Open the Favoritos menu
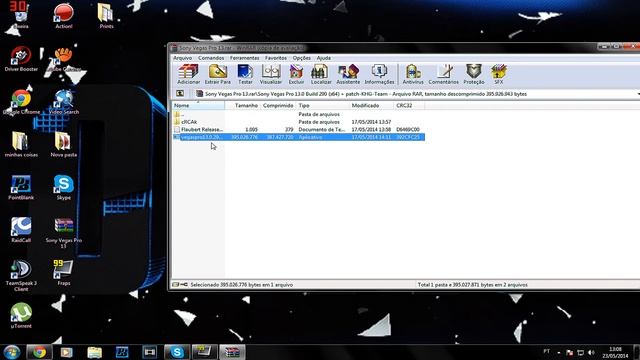 [276, 58]
